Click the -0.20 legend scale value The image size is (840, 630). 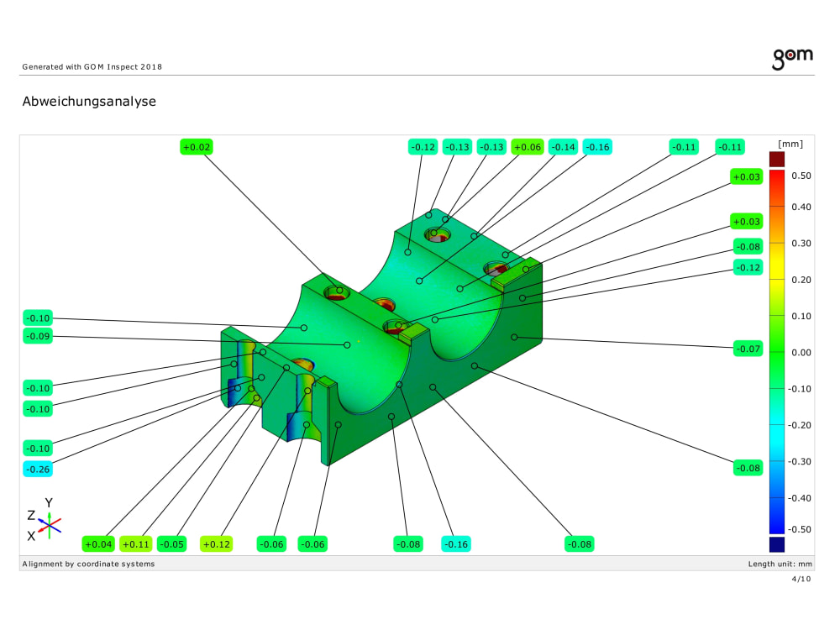800,425
